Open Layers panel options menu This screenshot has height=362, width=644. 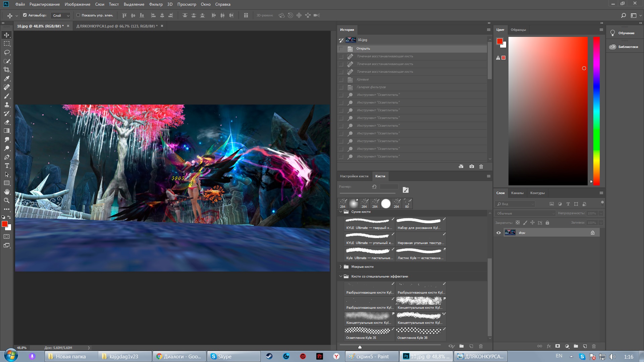tap(601, 193)
